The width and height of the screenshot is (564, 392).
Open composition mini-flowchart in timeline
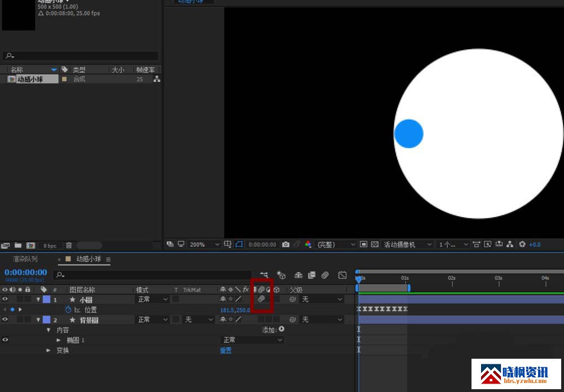coord(264,275)
